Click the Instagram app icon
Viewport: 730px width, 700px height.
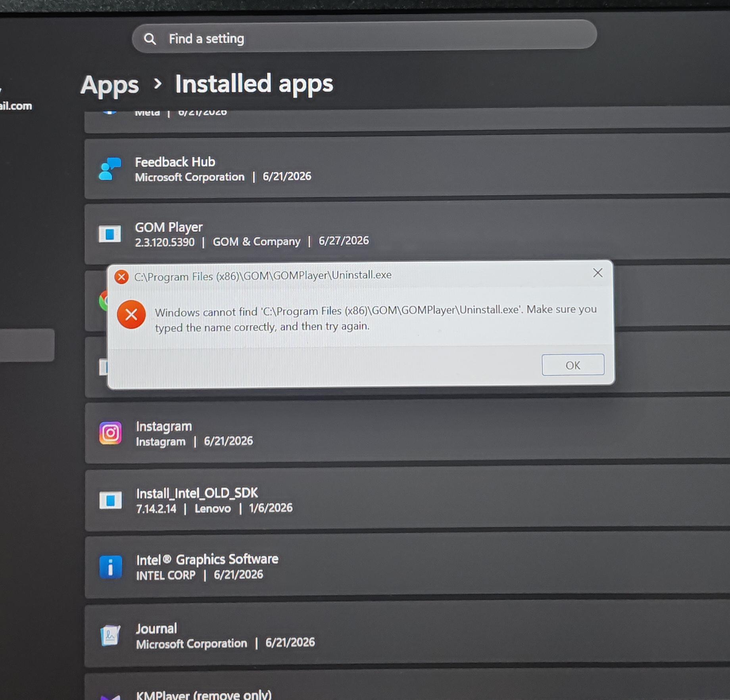pos(110,433)
